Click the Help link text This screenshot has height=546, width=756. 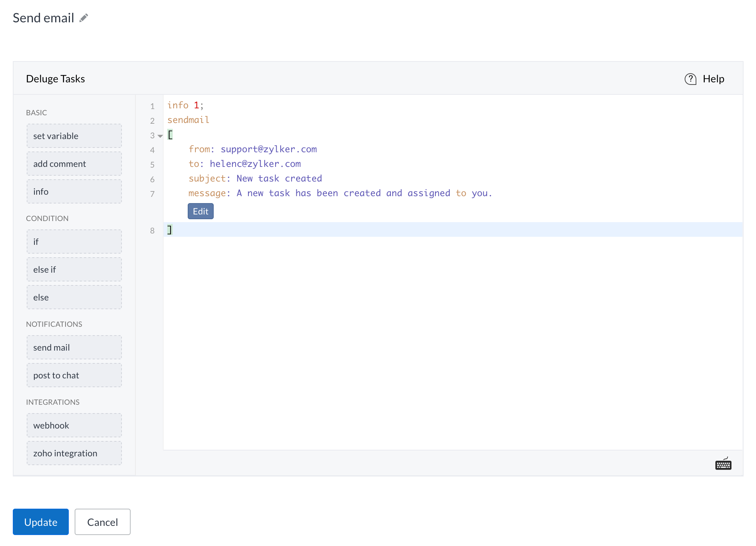click(713, 79)
